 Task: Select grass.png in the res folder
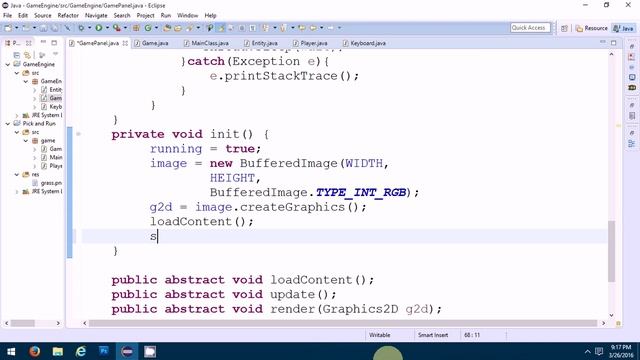point(47,183)
